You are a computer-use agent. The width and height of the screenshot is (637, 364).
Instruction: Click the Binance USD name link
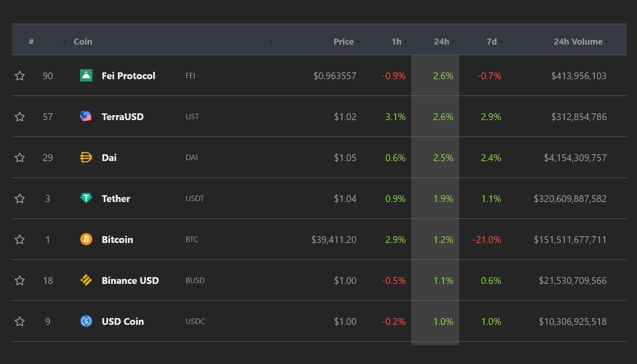tap(129, 280)
